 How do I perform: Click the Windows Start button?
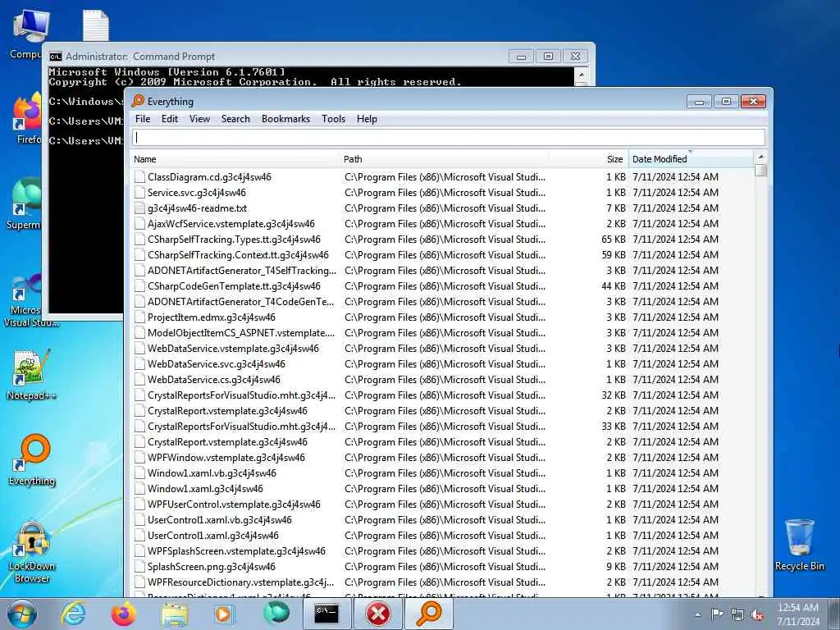tap(22, 614)
